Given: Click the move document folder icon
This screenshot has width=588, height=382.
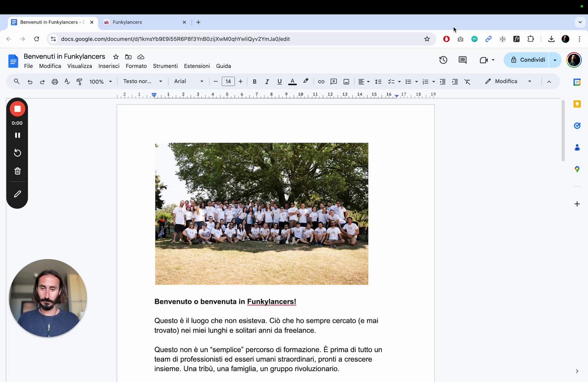Looking at the screenshot, I should (x=128, y=57).
